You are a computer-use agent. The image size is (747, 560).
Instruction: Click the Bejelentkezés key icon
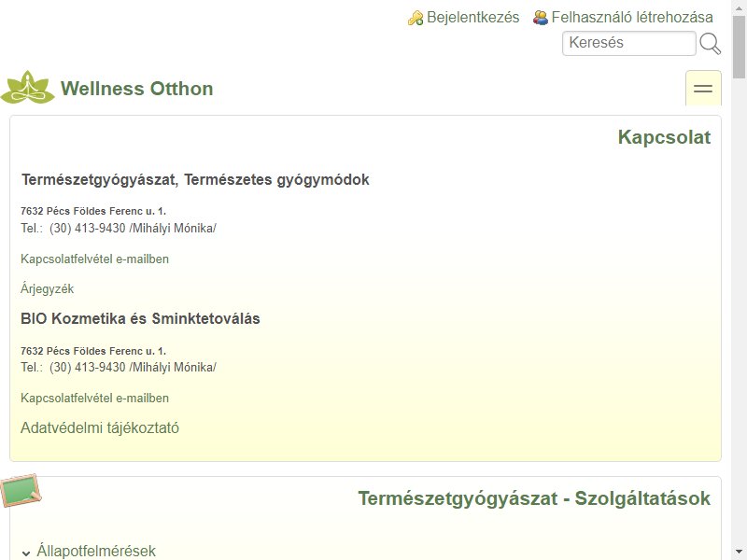(416, 18)
